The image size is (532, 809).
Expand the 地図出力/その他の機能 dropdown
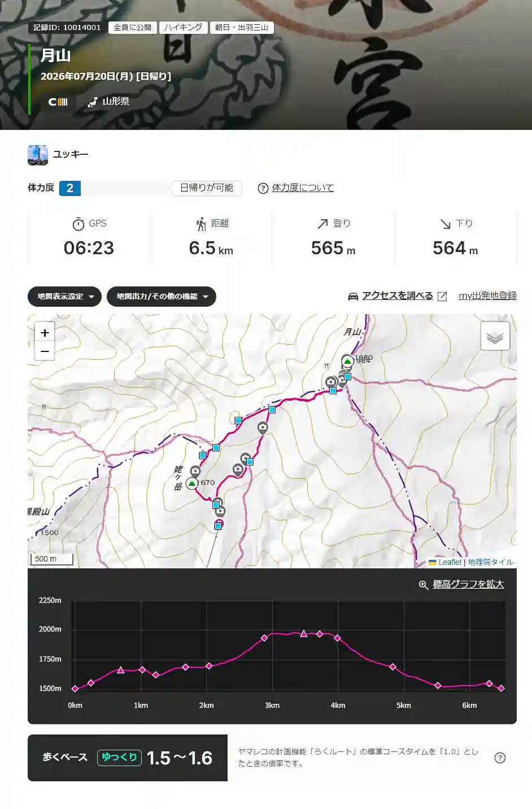pos(162,297)
